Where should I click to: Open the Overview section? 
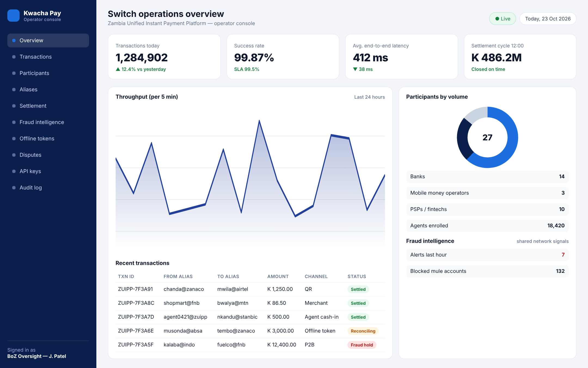pos(48,40)
